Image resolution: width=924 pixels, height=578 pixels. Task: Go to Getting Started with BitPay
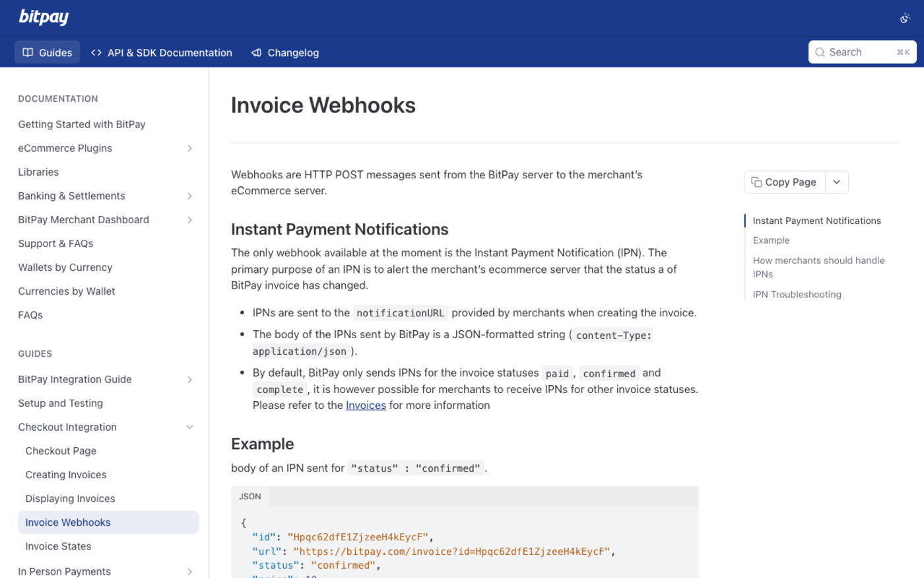coord(82,124)
